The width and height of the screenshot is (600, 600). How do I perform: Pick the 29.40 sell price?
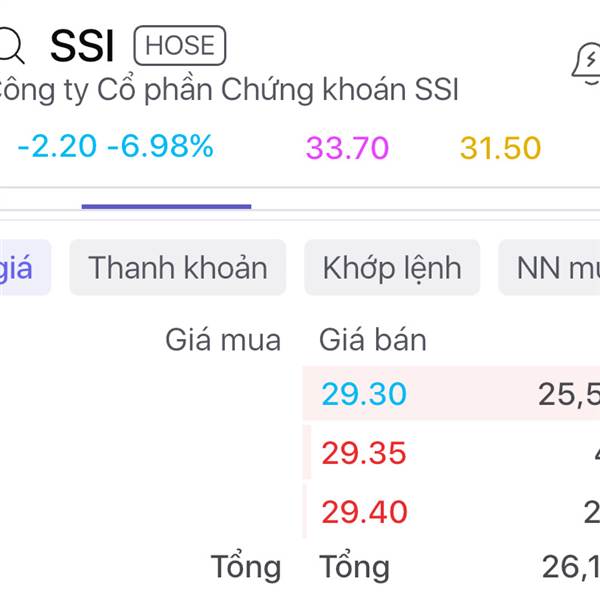pyautogui.click(x=364, y=512)
